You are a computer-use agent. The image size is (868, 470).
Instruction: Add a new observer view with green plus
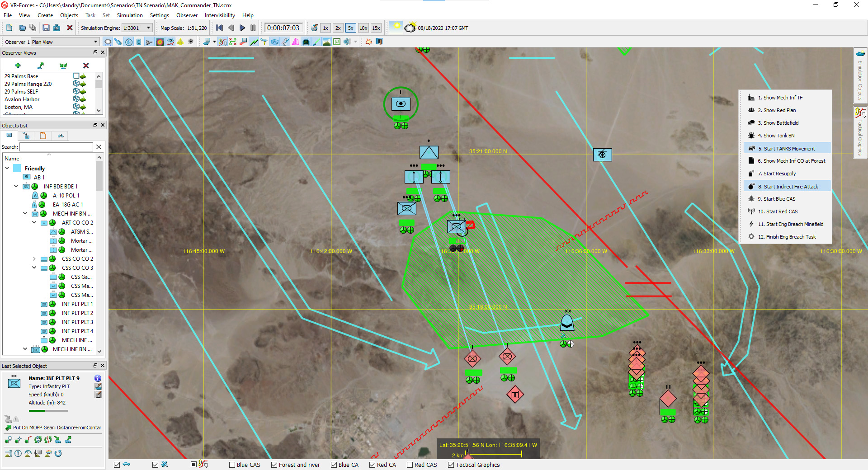point(18,66)
